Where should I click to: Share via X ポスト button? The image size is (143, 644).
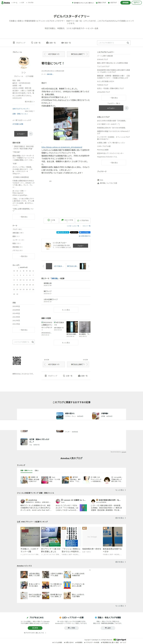pos(74,232)
